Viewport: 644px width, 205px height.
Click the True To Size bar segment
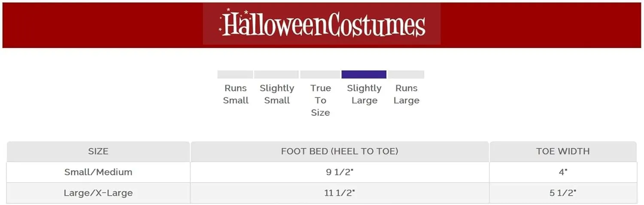(x=320, y=75)
